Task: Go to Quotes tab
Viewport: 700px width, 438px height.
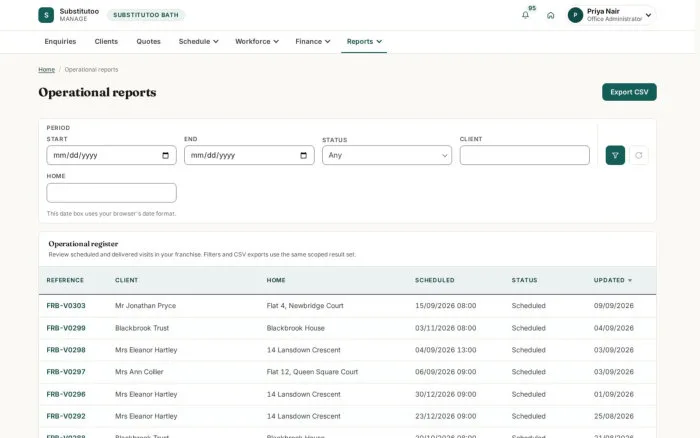Action: tap(148, 42)
